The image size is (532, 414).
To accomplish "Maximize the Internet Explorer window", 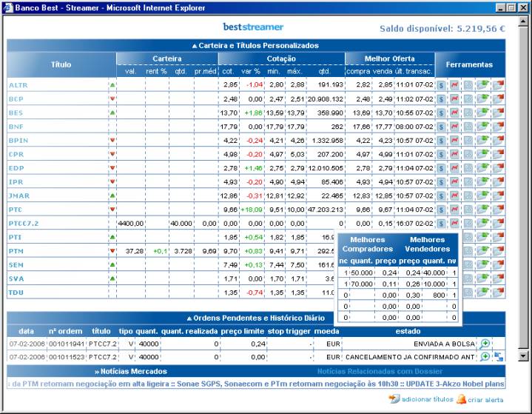I will 511,7.
